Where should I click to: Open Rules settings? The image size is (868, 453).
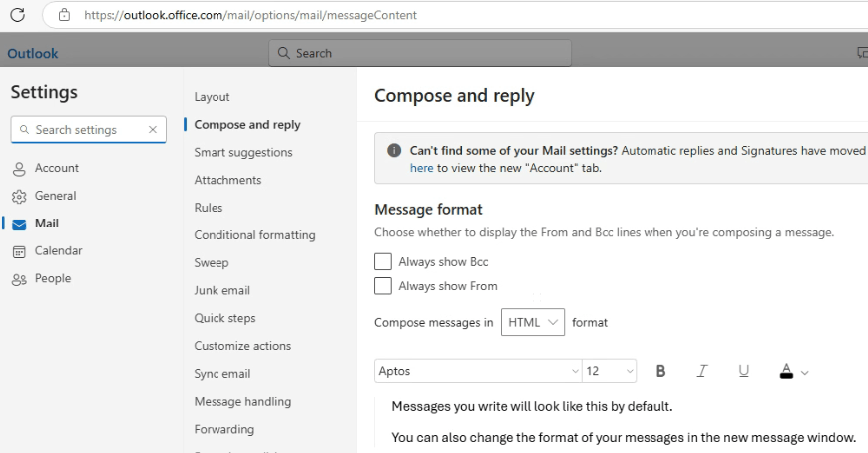(x=209, y=208)
